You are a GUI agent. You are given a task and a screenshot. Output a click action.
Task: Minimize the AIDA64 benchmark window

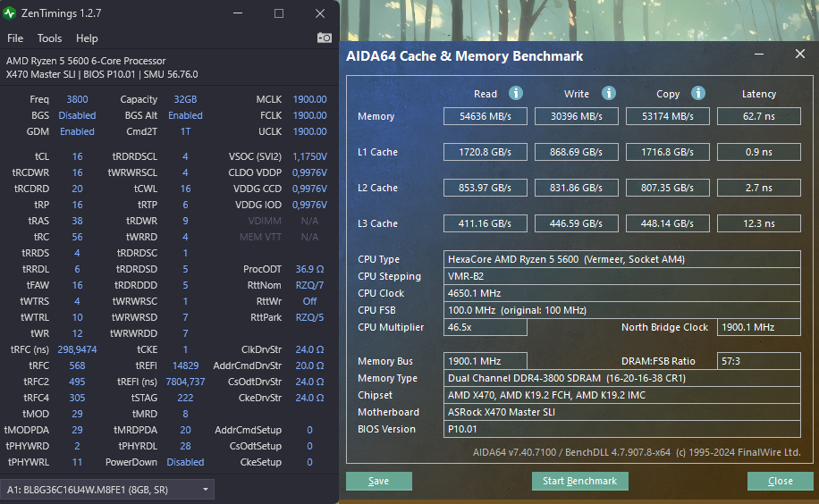[759, 54]
